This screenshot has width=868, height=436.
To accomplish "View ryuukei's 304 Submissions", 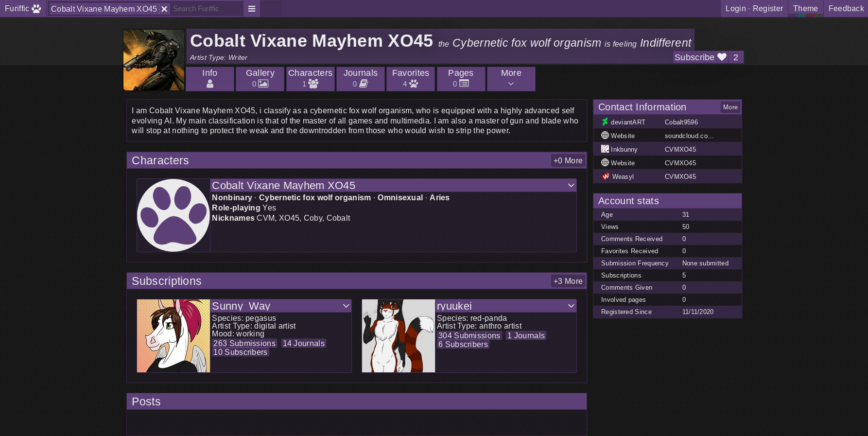I will coord(469,335).
